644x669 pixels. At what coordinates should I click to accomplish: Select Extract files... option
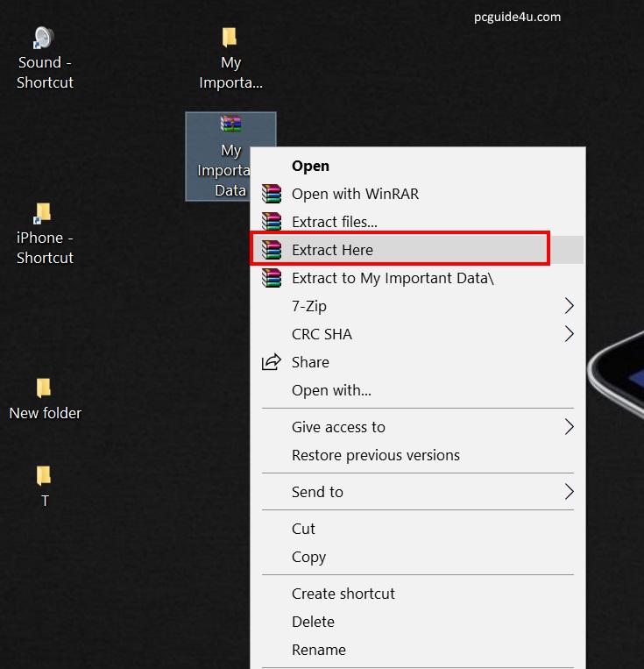(334, 222)
